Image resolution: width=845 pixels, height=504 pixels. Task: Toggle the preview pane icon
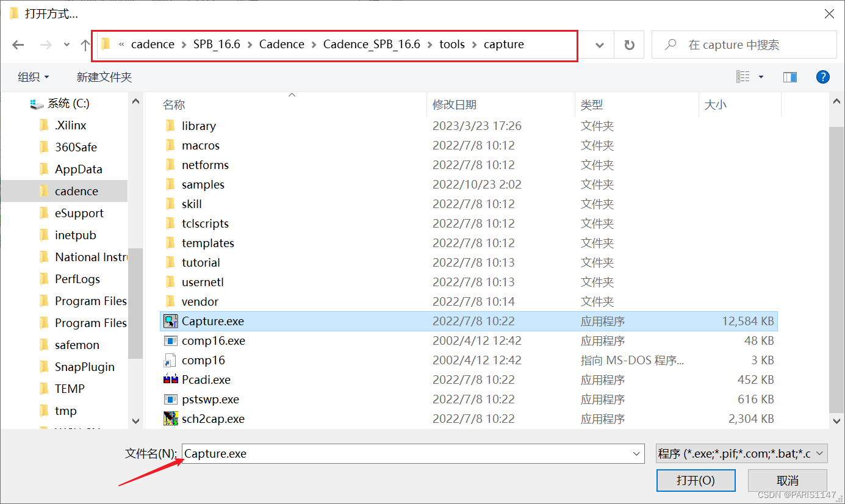click(x=790, y=77)
